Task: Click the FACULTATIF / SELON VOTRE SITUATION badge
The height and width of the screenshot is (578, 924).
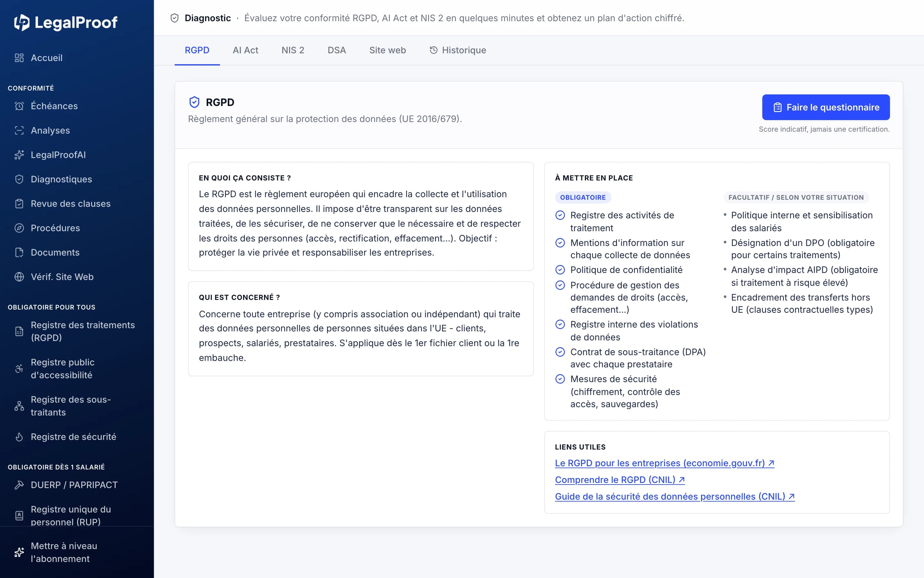Action: click(796, 197)
